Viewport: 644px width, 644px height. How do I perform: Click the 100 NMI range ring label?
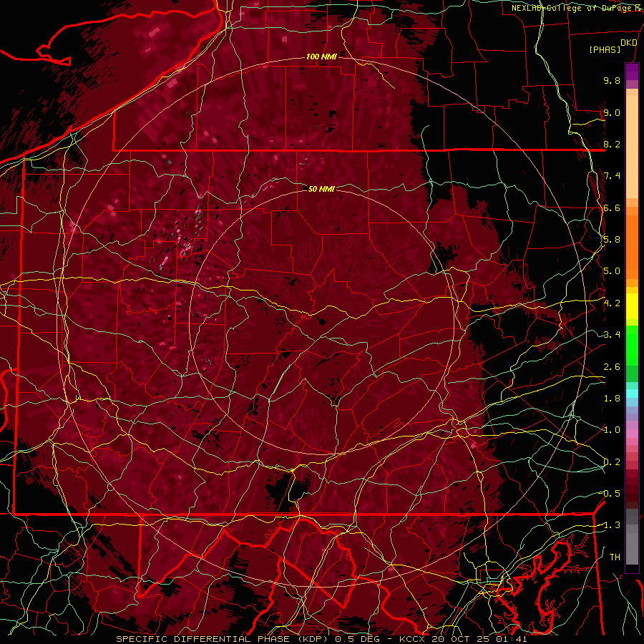point(321,57)
